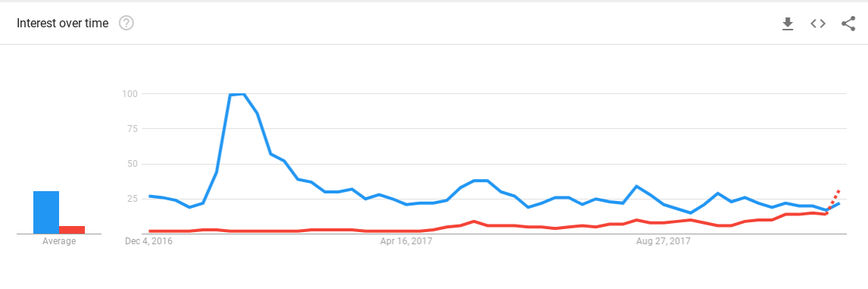Select the red Average bar
Viewport: 868px width, 289px height.
tap(72, 230)
